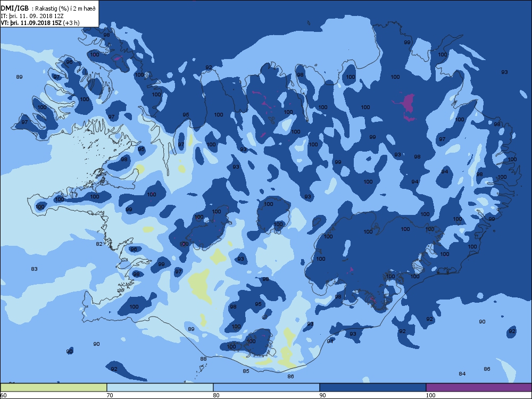Click the VT valid time 15Z line
This screenshot has height=399, width=532.
pos(40,23)
